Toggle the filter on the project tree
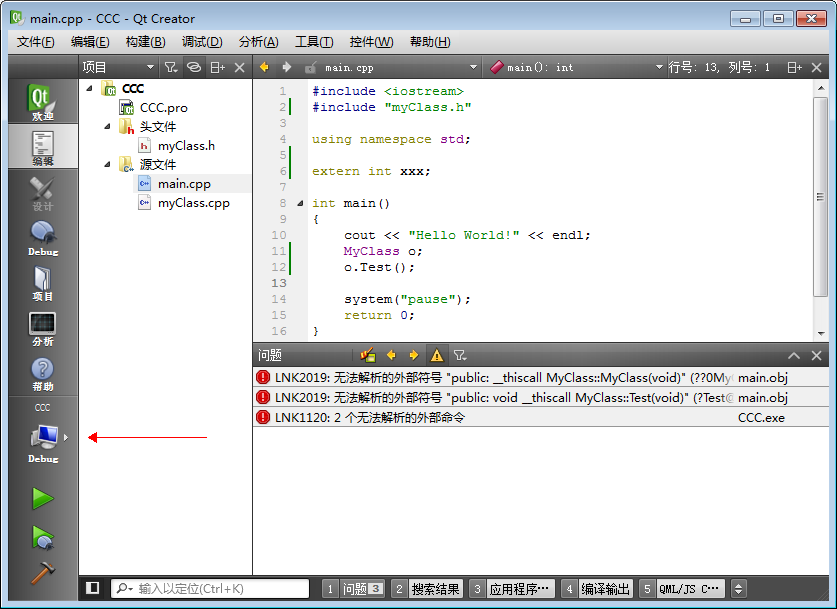 172,66
